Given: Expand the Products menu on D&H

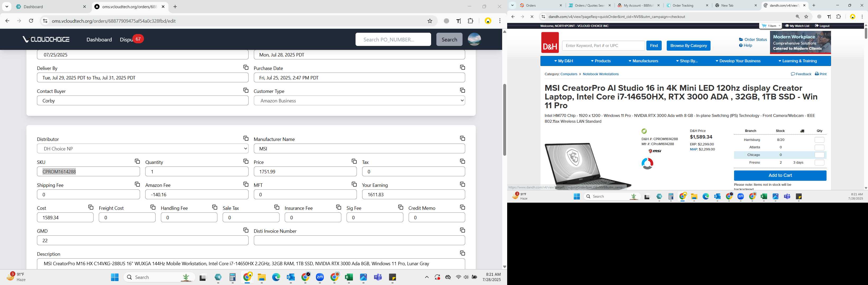Looking at the screenshot, I should click(x=600, y=61).
